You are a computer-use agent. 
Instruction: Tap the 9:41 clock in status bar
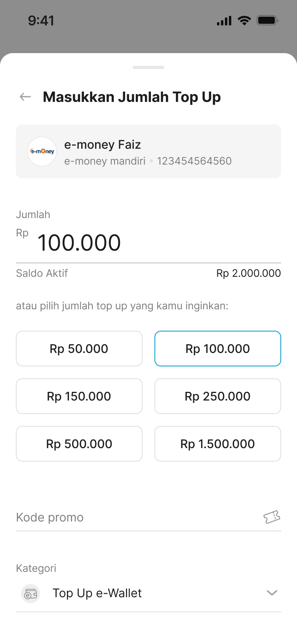41,21
